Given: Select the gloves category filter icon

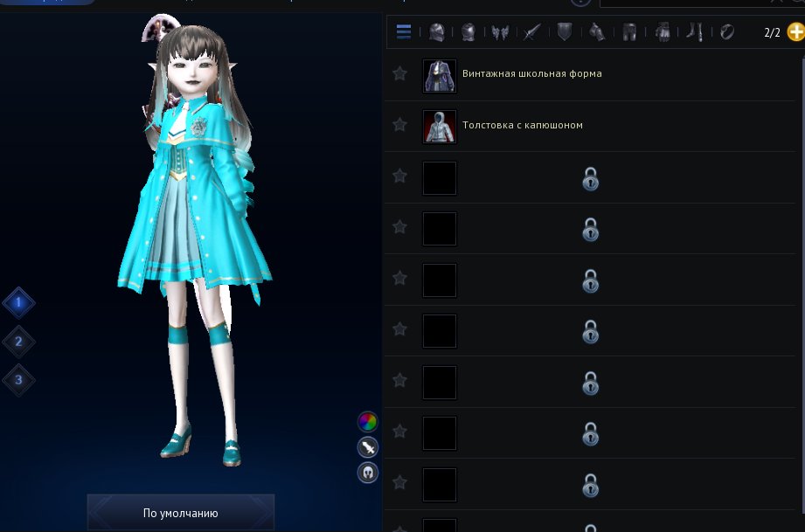Looking at the screenshot, I should tap(663, 33).
